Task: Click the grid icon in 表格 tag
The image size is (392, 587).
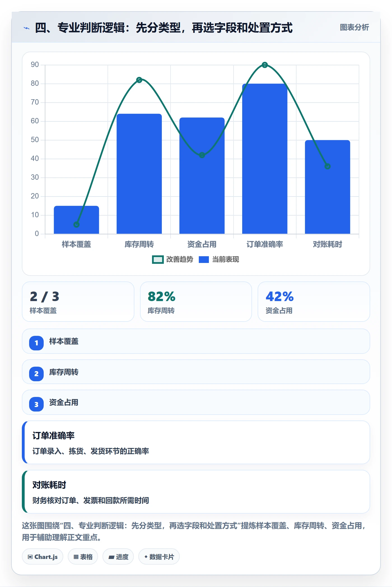Action: (76, 557)
